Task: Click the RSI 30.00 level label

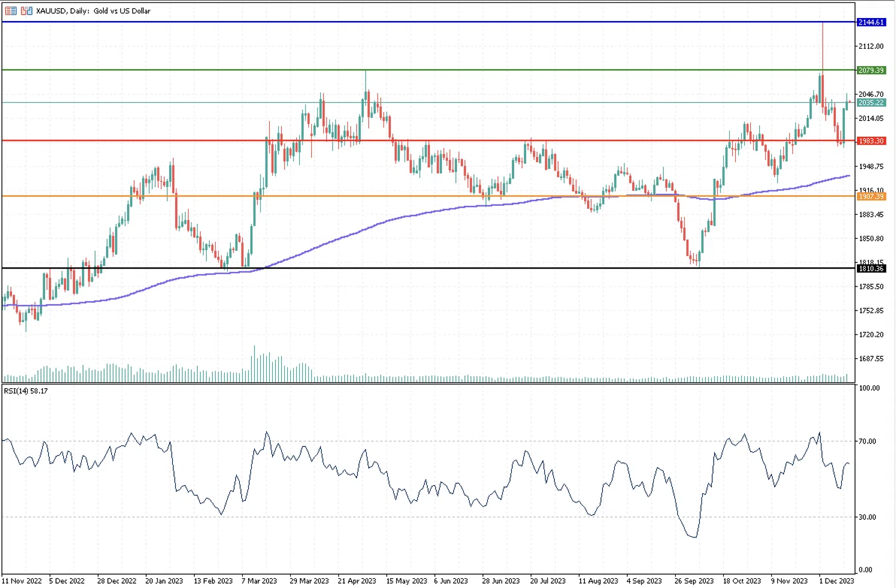Action: pyautogui.click(x=867, y=517)
